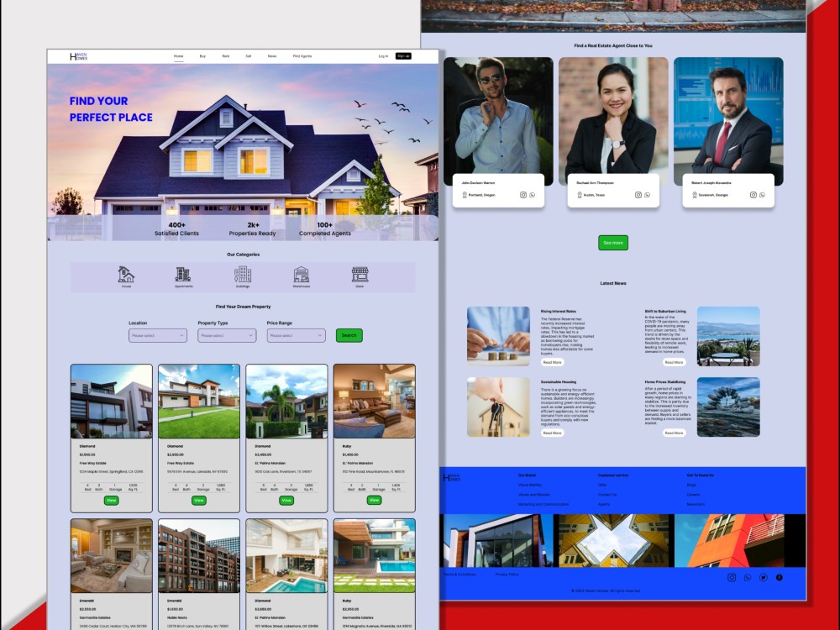Open the Price Range dropdown
840x630 pixels.
(x=296, y=335)
